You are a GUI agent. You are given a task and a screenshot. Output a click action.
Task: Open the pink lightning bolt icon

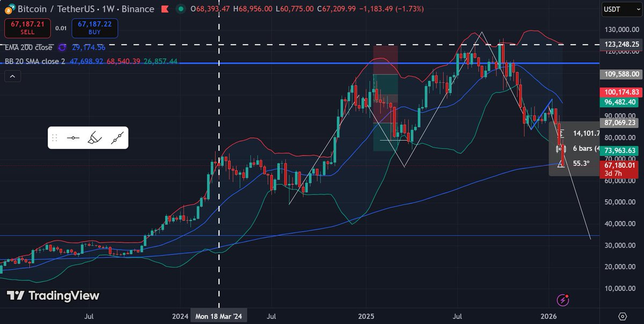(562, 300)
